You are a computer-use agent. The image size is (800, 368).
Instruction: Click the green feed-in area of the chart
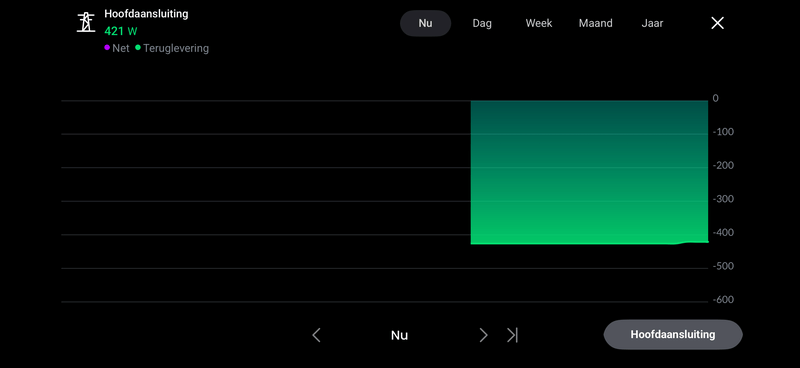click(x=589, y=172)
